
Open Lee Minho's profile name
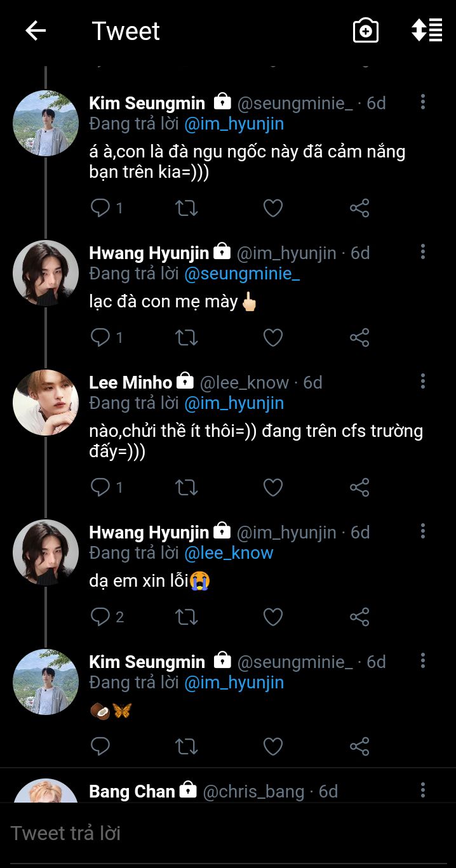pyautogui.click(x=130, y=382)
